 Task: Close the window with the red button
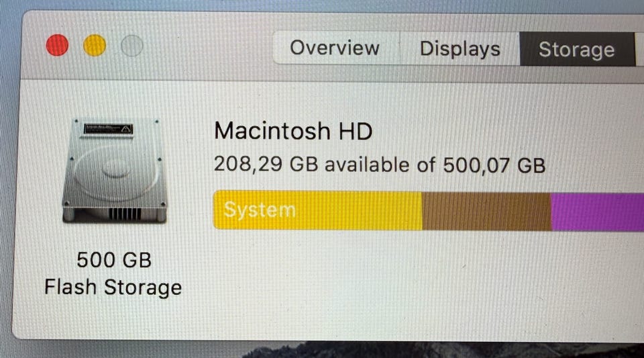57,45
